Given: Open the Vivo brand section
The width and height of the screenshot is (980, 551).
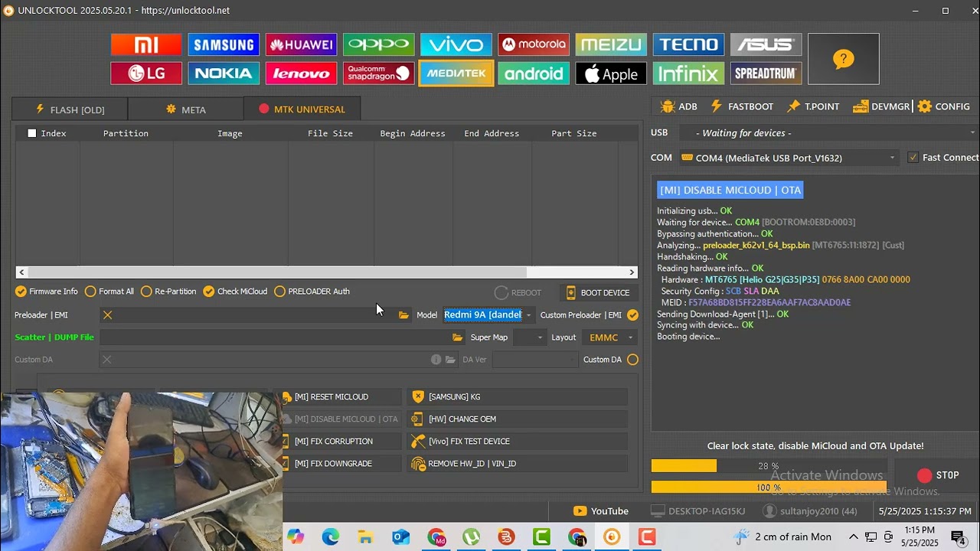Looking at the screenshot, I should point(456,44).
